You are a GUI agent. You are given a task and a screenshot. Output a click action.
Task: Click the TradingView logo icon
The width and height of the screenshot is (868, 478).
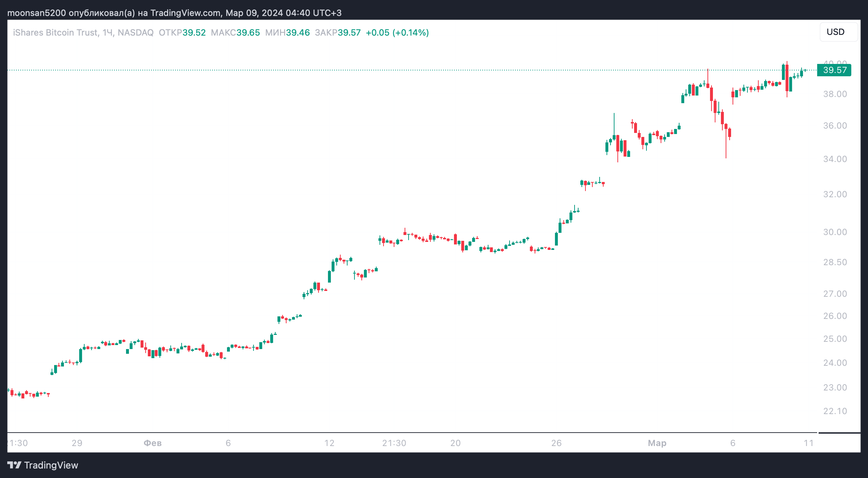click(14, 465)
